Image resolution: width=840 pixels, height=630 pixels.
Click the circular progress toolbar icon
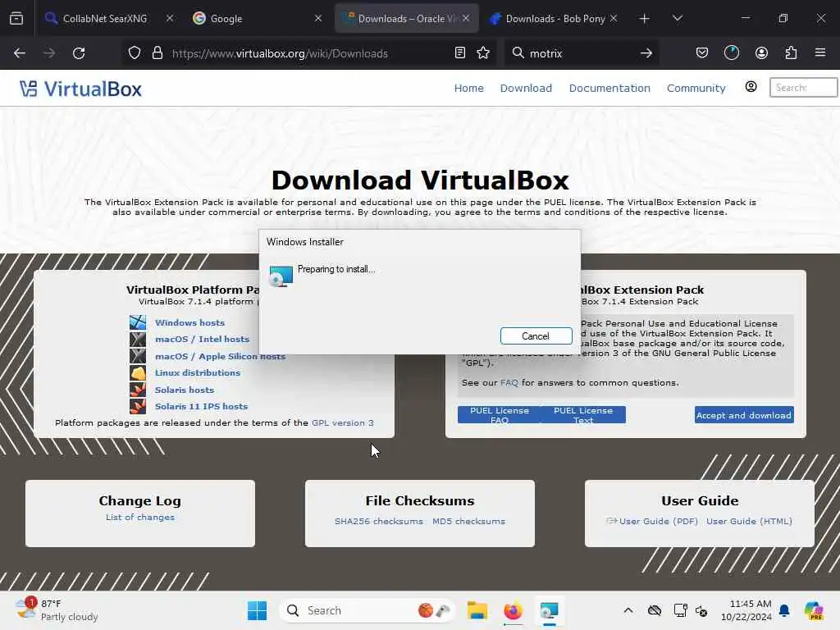pos(731,53)
